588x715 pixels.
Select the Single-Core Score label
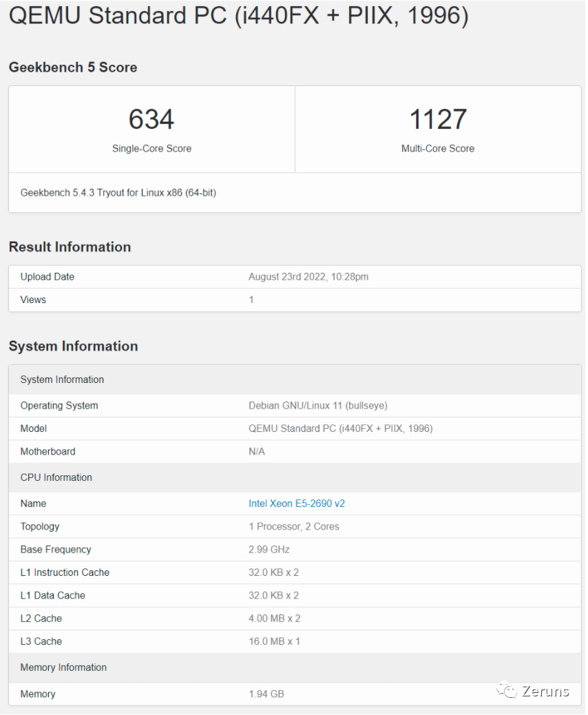(x=151, y=148)
